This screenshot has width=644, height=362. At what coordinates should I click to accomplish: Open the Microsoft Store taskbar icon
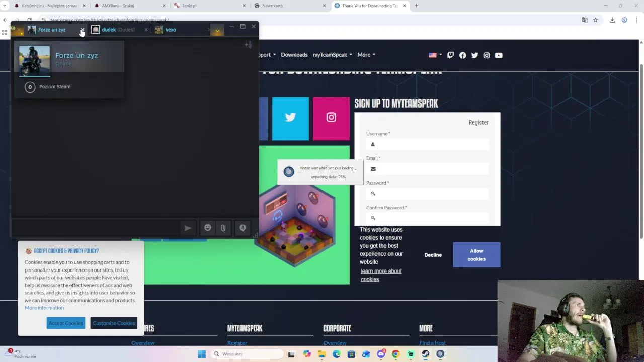351,354
